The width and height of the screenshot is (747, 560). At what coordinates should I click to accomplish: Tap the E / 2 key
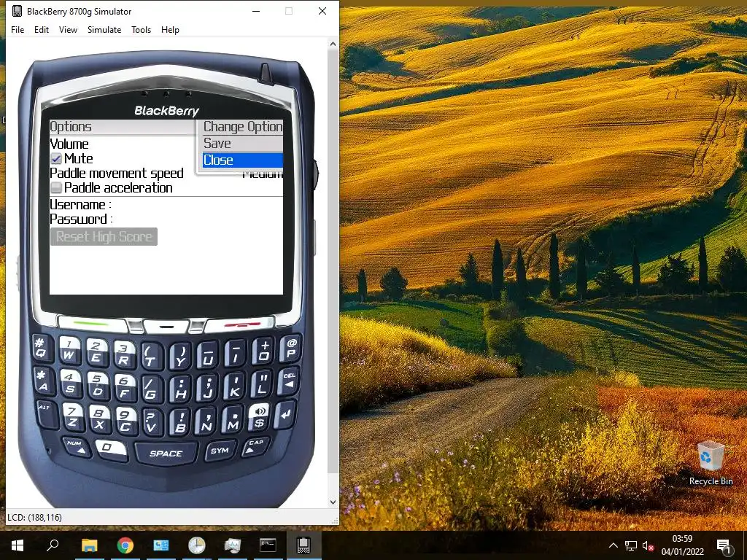[x=96, y=352]
